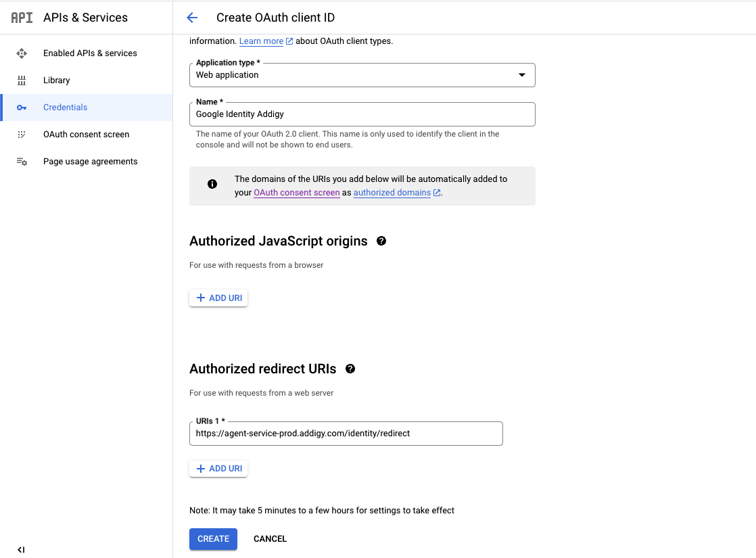This screenshot has height=558, width=756.
Task: Open OAuth consent screen in sidebar
Action: pyautogui.click(x=87, y=135)
